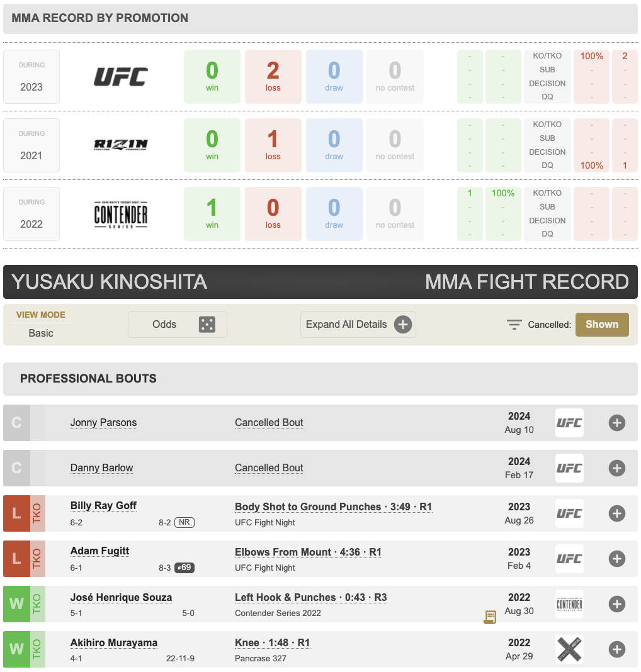This screenshot has height=672, width=641.
Task: Click the dice icon next to Odds
Action: [207, 325]
